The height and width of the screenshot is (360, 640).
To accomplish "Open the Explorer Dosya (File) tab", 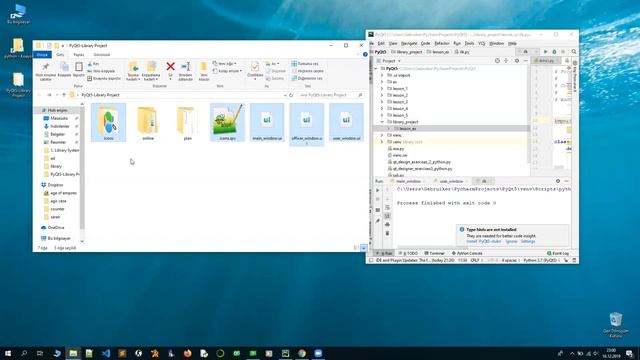I will tap(42, 54).
